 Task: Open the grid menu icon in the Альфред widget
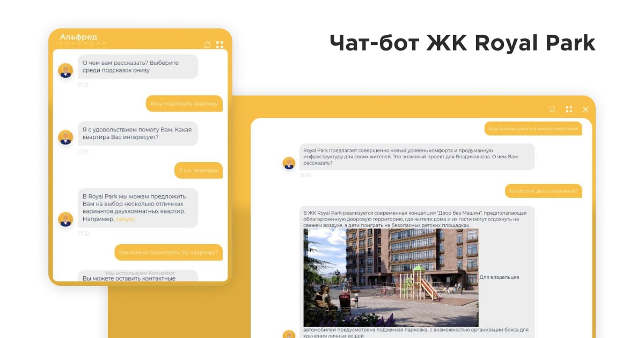(x=219, y=45)
